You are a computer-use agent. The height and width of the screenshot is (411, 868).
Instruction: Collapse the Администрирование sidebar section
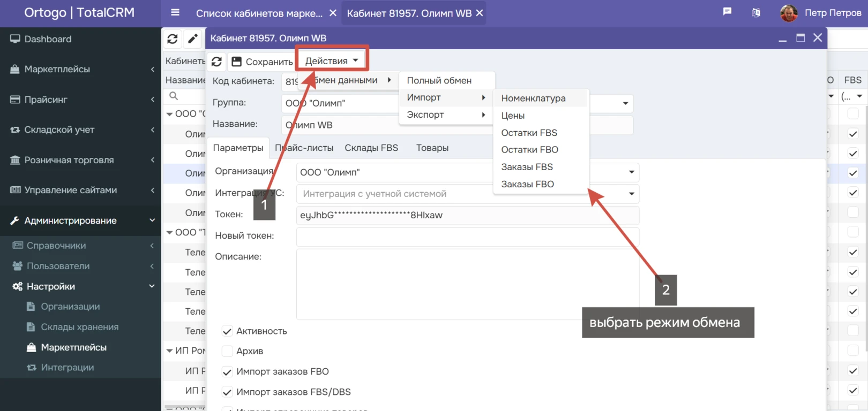tap(152, 220)
